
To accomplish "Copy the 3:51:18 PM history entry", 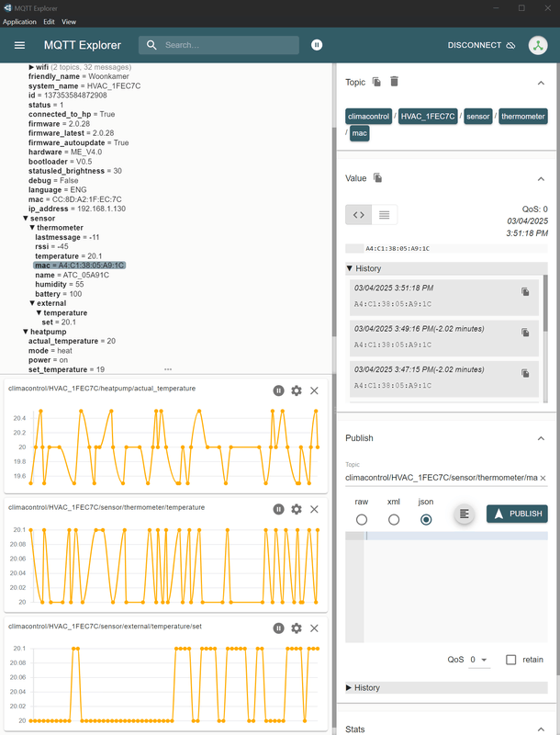I will [525, 292].
